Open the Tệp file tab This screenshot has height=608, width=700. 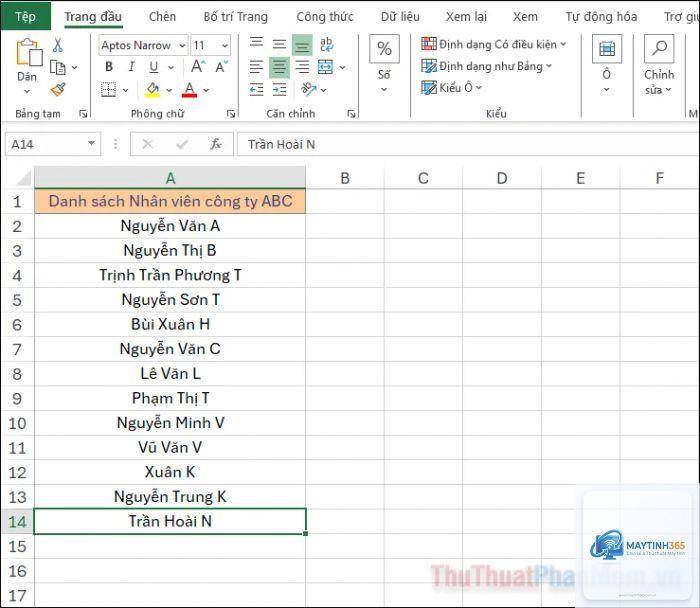[25, 17]
